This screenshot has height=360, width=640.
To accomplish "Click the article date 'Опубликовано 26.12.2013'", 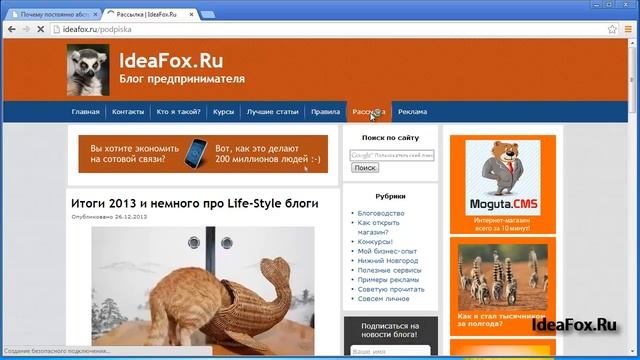I will (x=109, y=217).
